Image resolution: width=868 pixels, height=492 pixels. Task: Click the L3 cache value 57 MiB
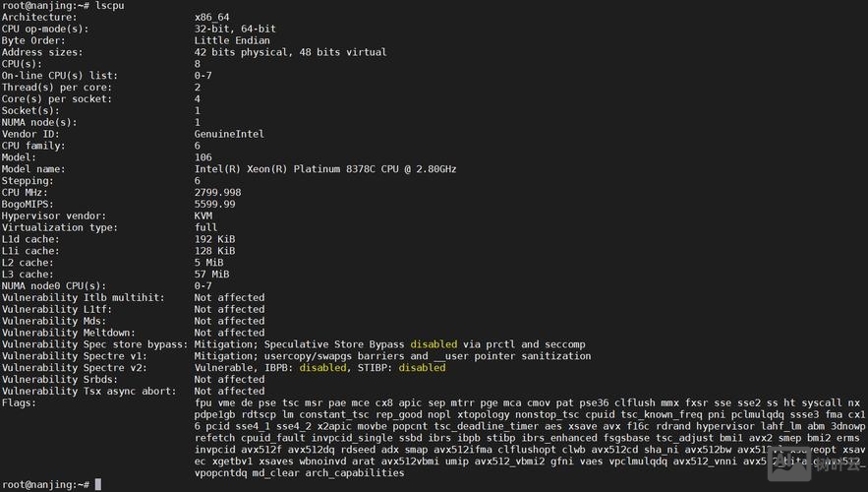click(x=211, y=275)
